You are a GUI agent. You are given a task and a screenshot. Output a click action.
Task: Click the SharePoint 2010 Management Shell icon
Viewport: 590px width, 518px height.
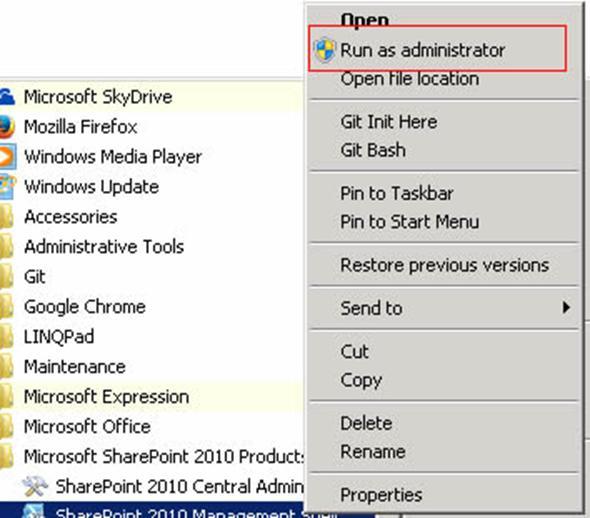(33, 512)
